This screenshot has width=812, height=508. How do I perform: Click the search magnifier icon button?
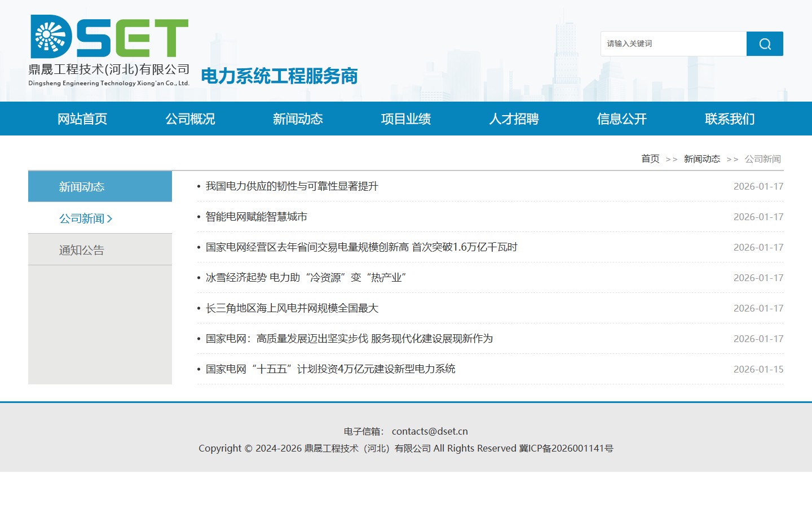point(765,43)
